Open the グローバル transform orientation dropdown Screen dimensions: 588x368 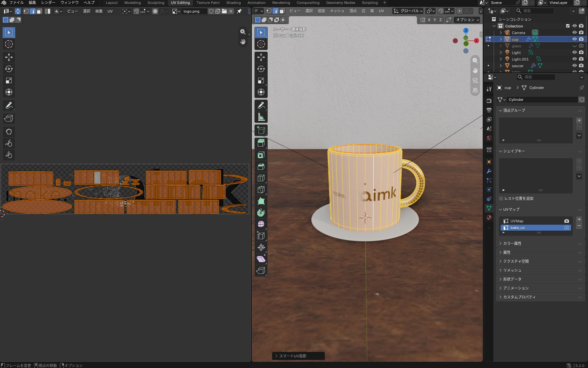408,11
